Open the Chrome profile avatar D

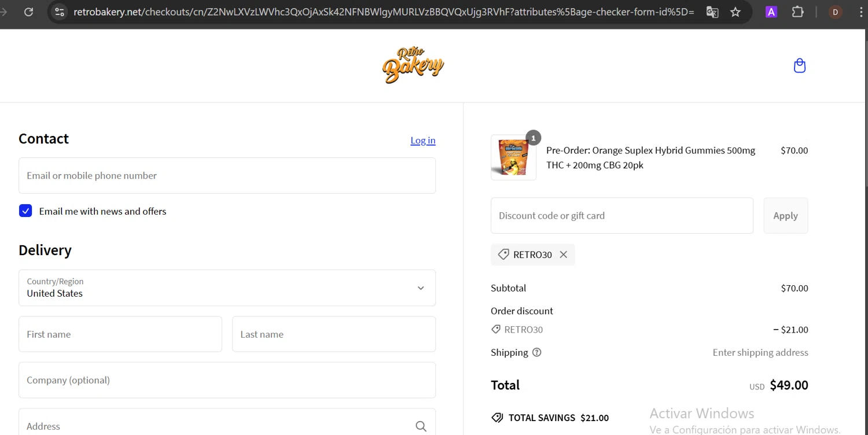pyautogui.click(x=835, y=12)
